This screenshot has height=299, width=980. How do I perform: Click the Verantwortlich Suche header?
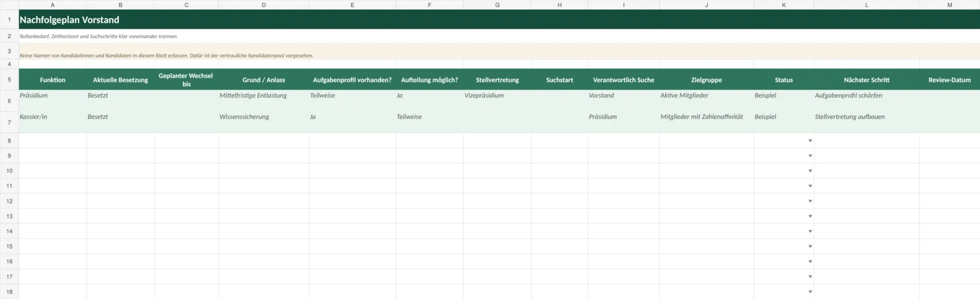tap(623, 80)
